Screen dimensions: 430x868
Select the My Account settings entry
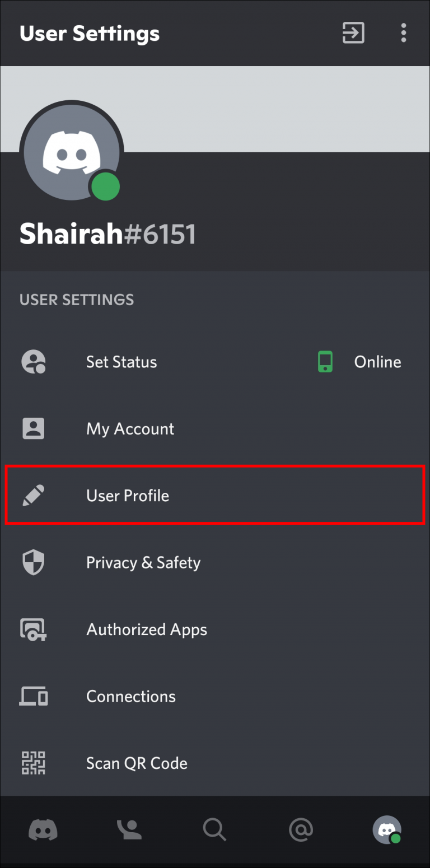click(x=130, y=428)
